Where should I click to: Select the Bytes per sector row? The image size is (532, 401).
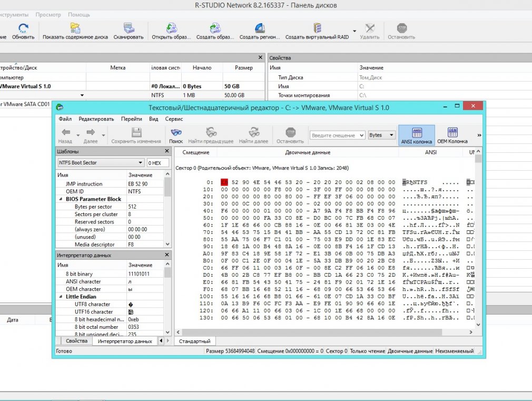(110, 207)
